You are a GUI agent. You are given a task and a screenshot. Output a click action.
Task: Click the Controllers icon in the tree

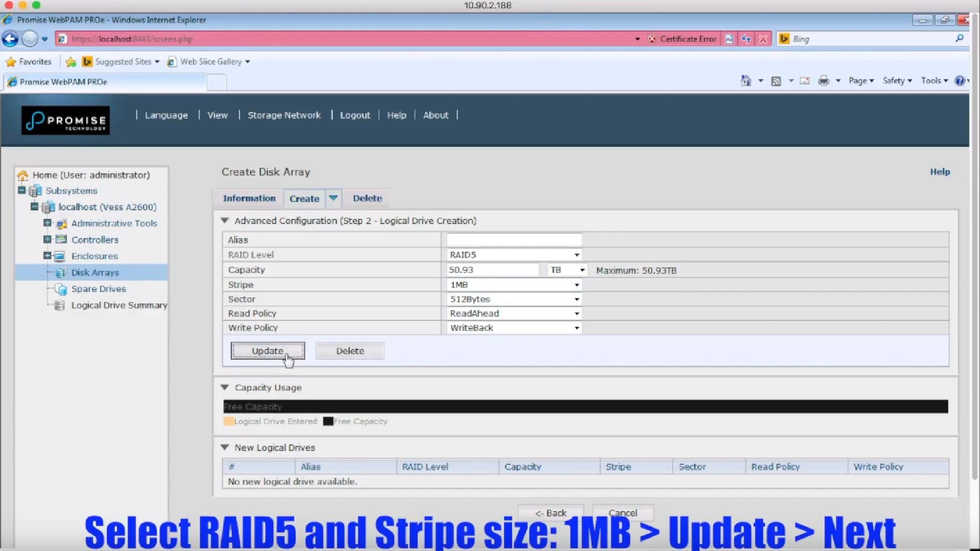click(x=61, y=239)
